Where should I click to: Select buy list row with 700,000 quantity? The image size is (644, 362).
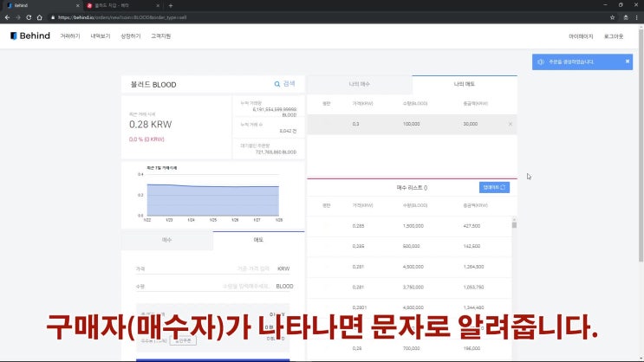tap(409, 348)
